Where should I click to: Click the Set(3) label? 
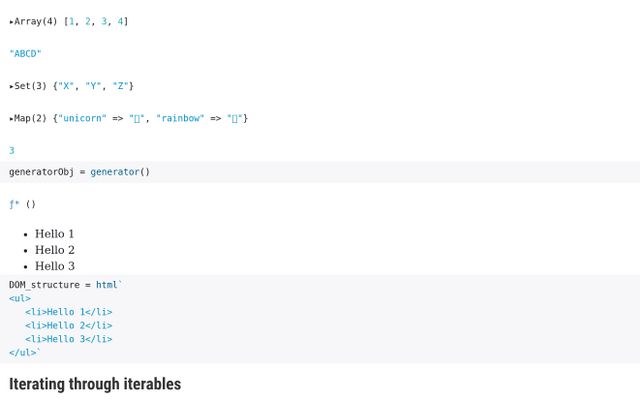click(31, 86)
